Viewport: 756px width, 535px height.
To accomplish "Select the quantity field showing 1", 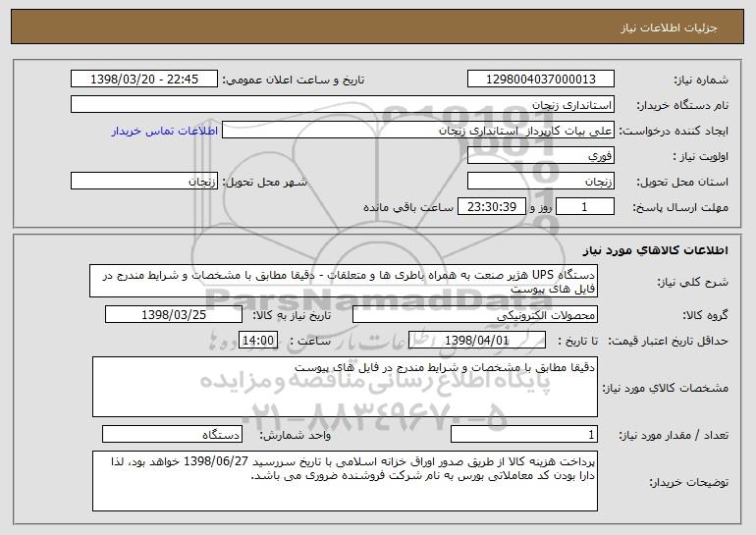I will (x=524, y=434).
